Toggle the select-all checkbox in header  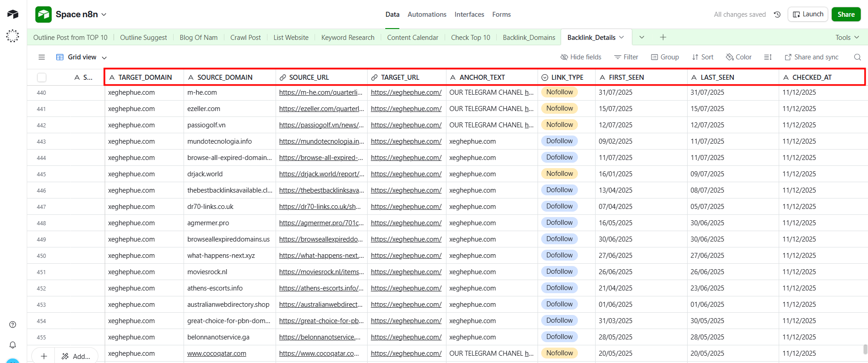point(42,77)
